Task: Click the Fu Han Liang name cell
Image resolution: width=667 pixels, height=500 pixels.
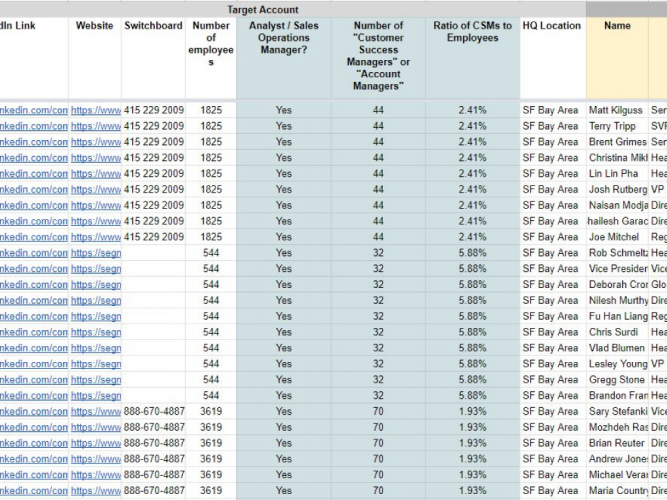Action: point(617,316)
